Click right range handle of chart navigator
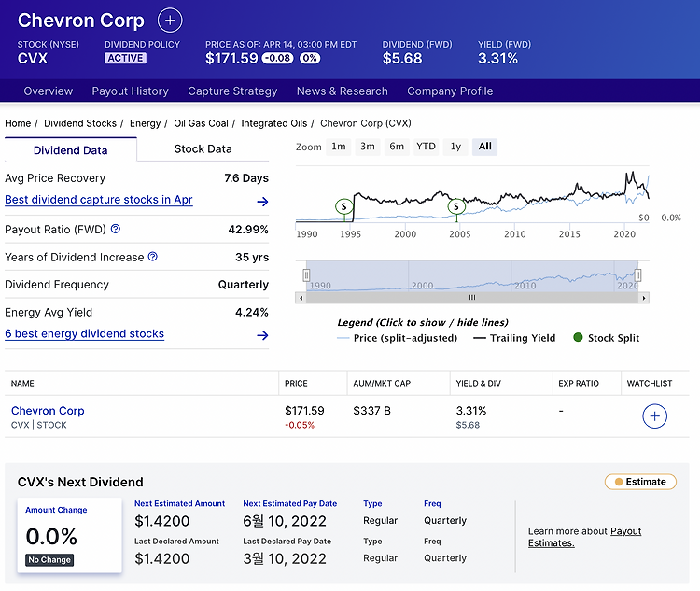The image size is (700, 591). 638,275
